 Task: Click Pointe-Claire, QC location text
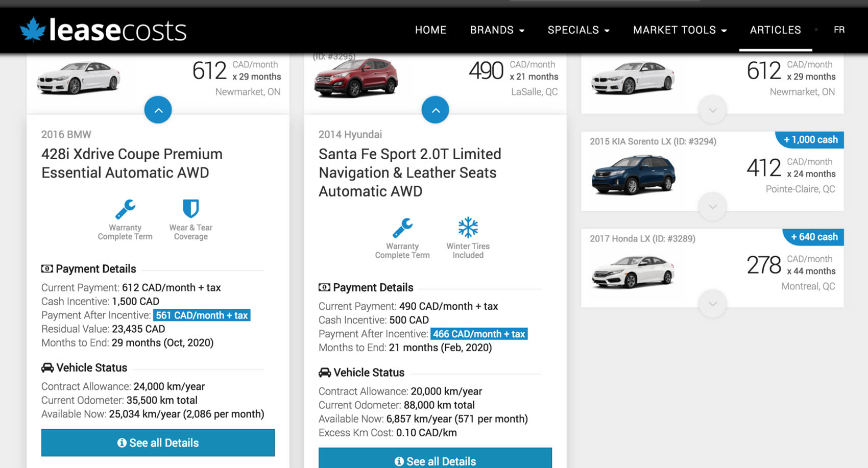click(800, 189)
